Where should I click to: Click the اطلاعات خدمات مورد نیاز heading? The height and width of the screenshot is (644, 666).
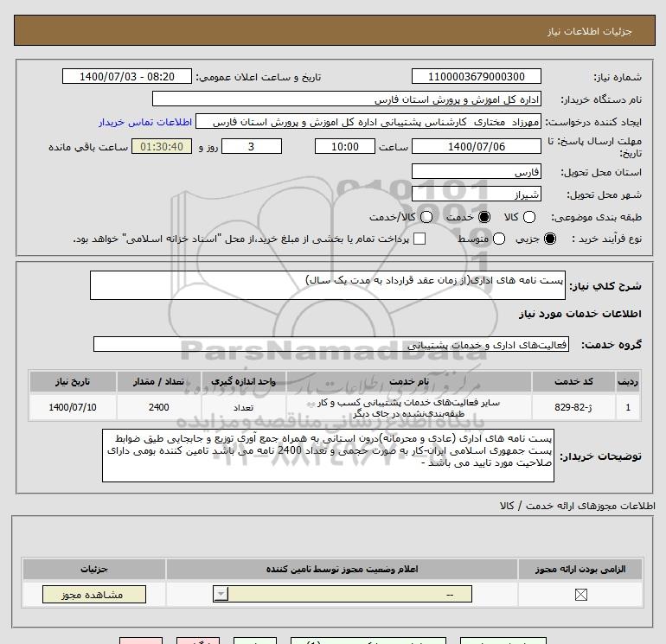tap(580, 314)
